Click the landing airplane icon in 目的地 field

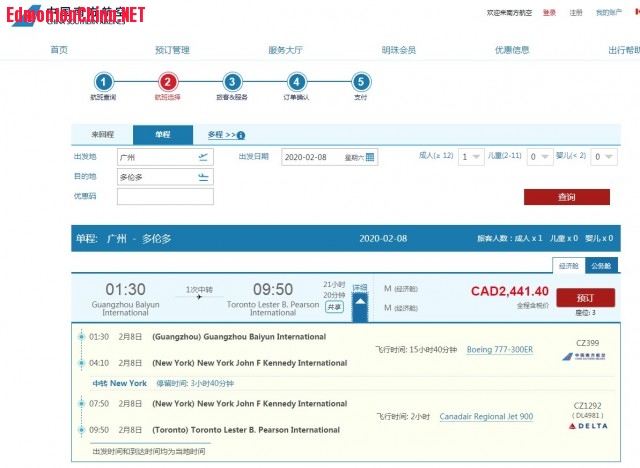click(x=204, y=177)
